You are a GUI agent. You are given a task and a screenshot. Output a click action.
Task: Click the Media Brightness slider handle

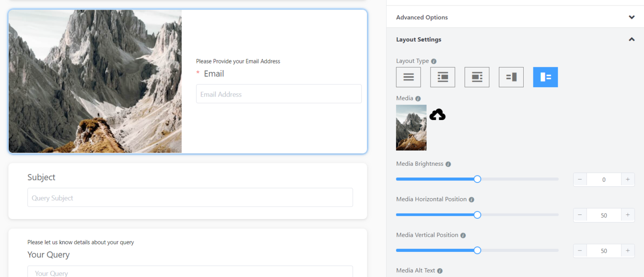[x=477, y=179]
